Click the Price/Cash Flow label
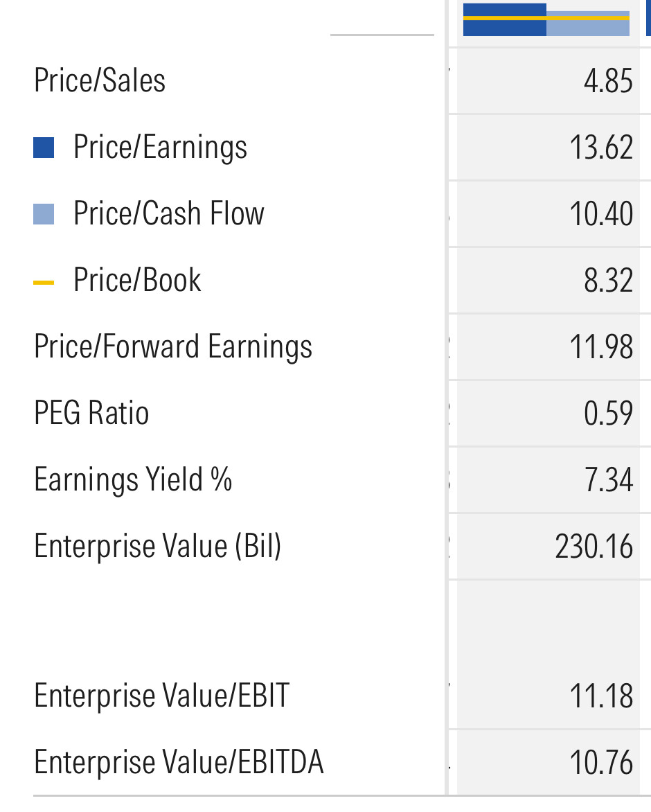The image size is (651, 812). pos(168,213)
